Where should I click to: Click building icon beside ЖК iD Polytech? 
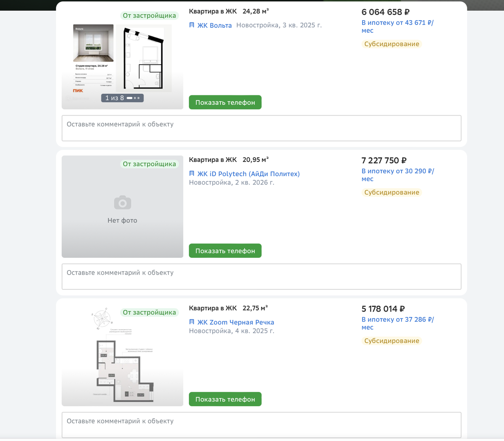tap(192, 174)
